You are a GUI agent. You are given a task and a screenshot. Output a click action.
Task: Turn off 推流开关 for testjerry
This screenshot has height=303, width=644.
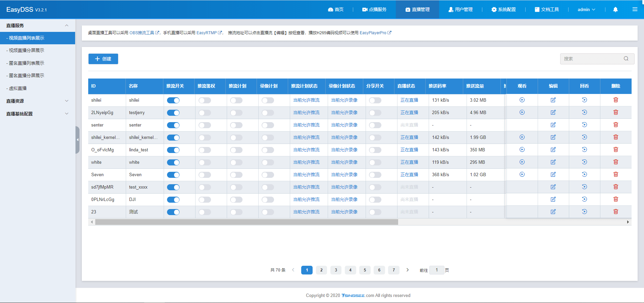173,113
